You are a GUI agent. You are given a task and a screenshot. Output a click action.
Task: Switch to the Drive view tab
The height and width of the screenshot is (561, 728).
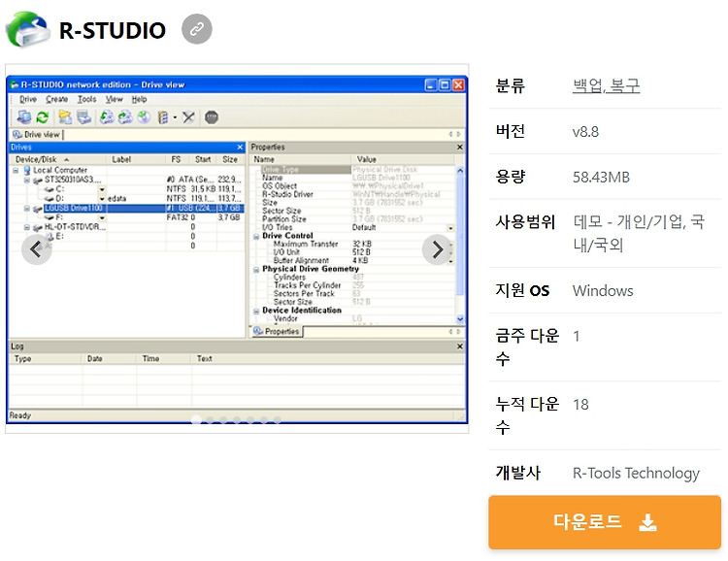click(37, 135)
